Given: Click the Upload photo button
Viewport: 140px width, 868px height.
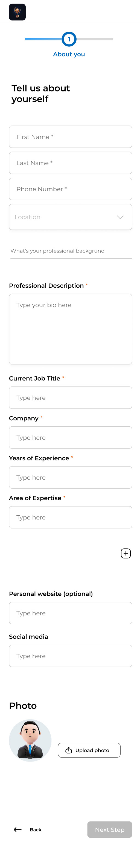Looking at the screenshot, I should pos(89,750).
